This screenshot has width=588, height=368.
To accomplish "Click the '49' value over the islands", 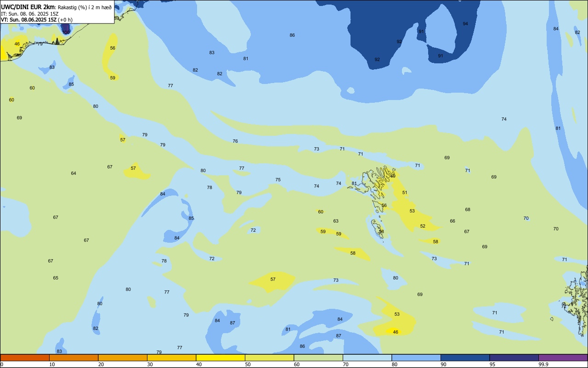I will [x=393, y=176].
